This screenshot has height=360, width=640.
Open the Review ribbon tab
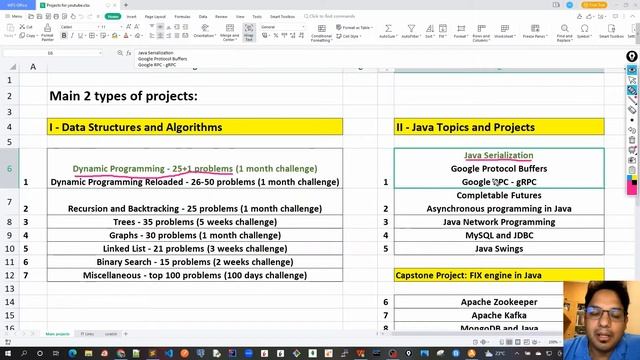click(221, 16)
